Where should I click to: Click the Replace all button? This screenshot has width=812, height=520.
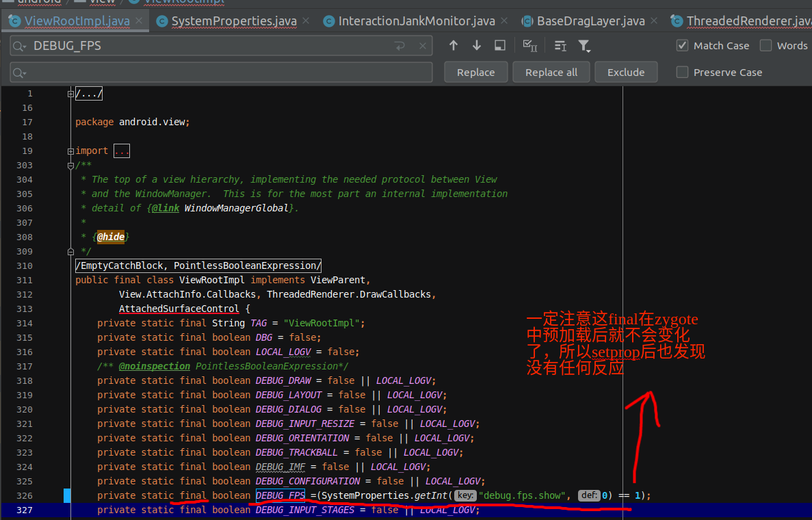point(551,72)
